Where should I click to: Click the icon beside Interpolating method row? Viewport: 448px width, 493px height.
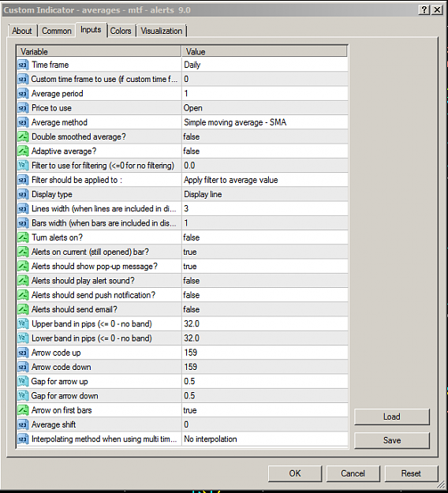[x=23, y=439]
